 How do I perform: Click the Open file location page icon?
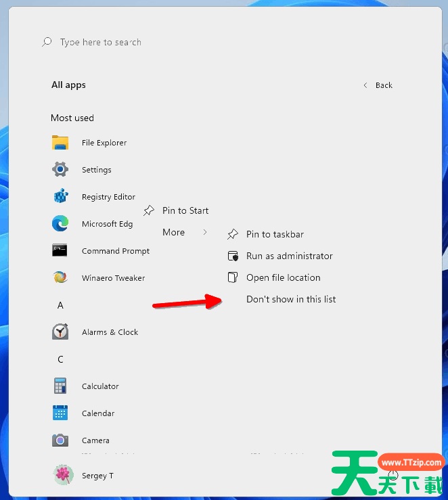click(x=232, y=277)
